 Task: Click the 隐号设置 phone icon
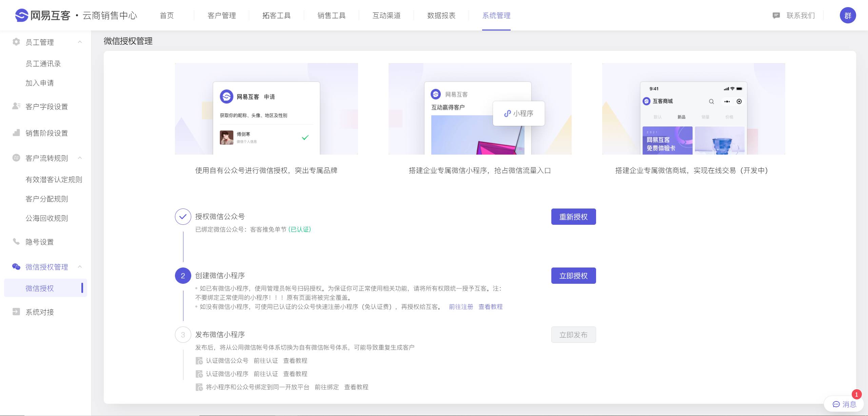tap(16, 241)
